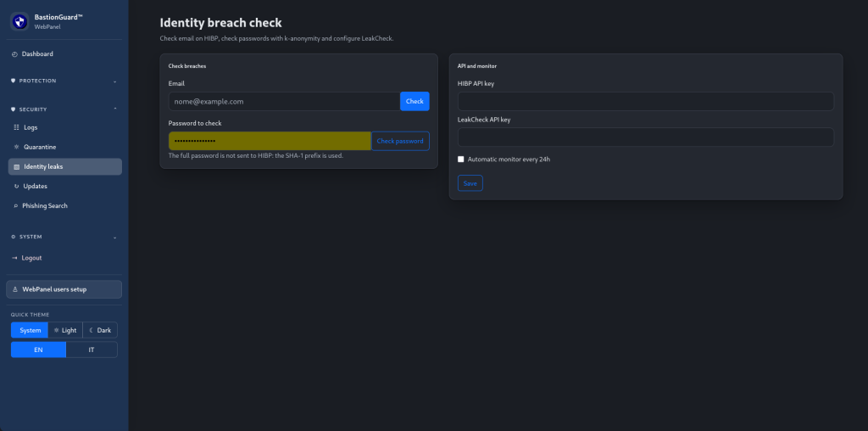Click the Phishing Search magnifier icon
The width and height of the screenshot is (868, 431).
(x=16, y=206)
